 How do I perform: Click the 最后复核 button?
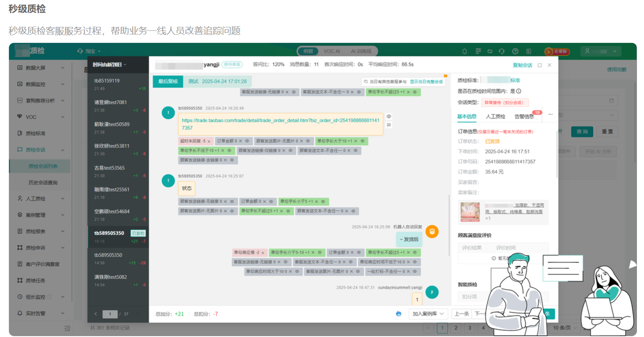pos(168,81)
